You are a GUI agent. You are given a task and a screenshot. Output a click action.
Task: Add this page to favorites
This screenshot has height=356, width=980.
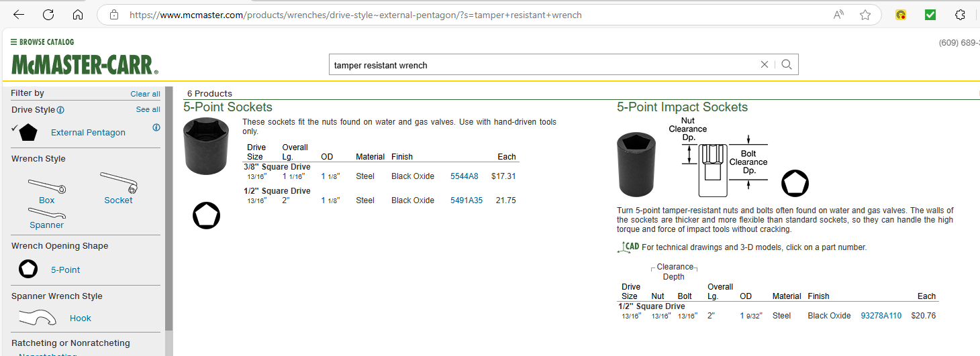point(865,15)
